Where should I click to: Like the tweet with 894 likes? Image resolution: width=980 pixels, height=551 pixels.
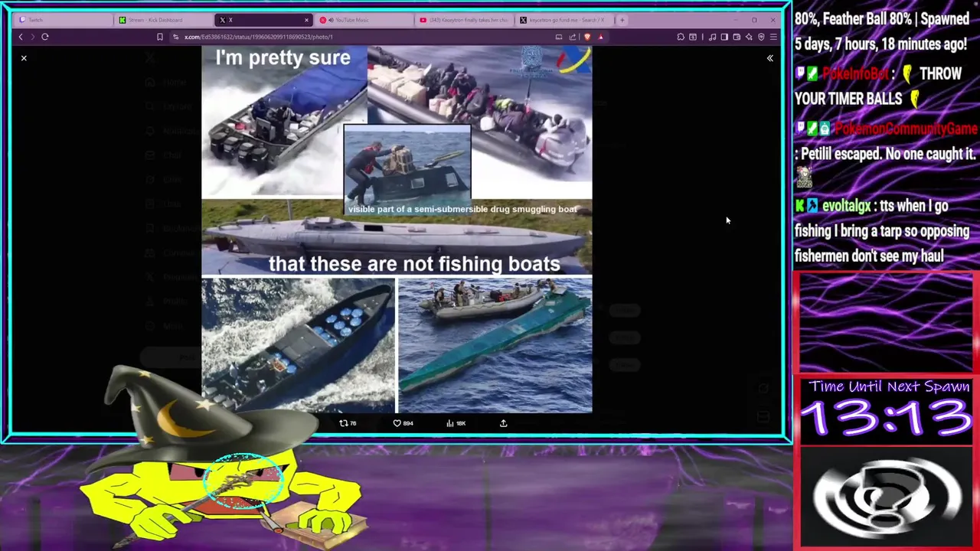point(402,423)
